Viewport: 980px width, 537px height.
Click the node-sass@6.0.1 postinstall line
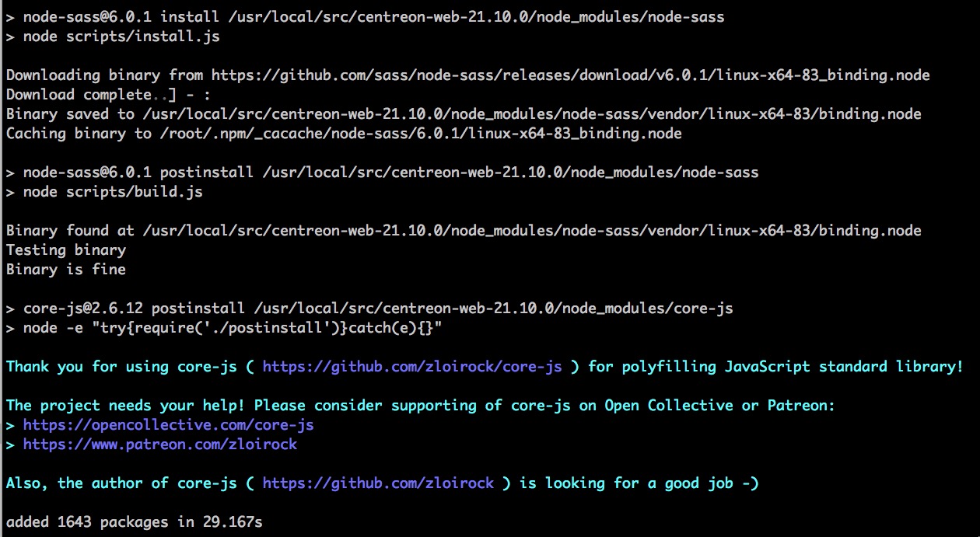coord(381,173)
